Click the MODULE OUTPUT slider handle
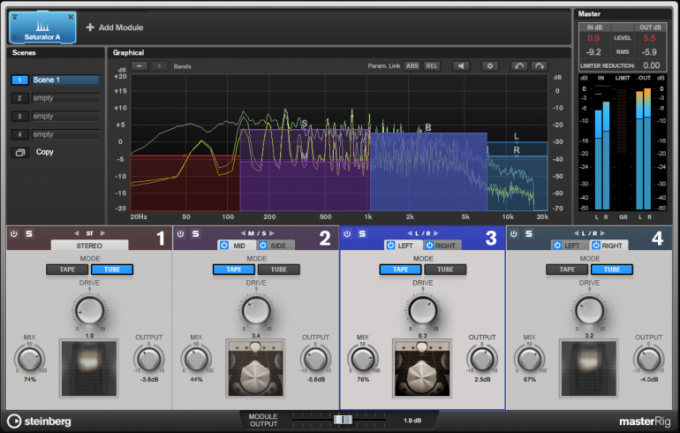Viewport: 680px width, 433px height. coord(343,420)
